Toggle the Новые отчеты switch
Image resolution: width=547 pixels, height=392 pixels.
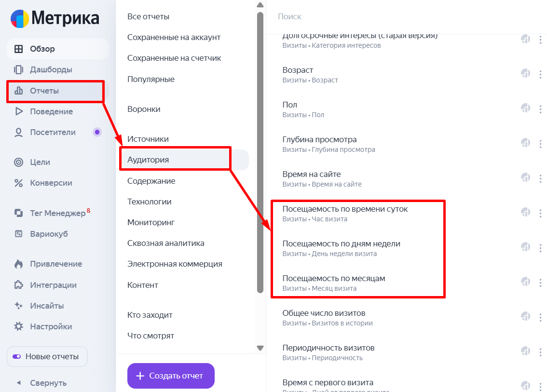click(x=17, y=357)
